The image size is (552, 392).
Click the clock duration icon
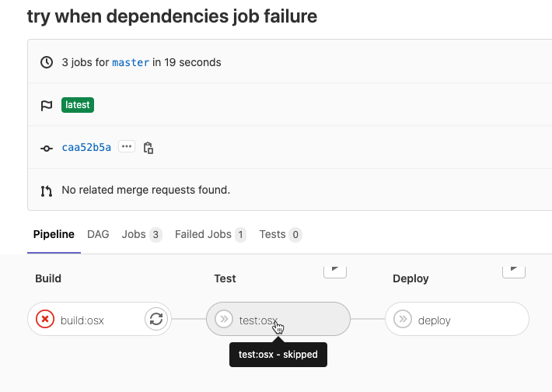(47, 62)
